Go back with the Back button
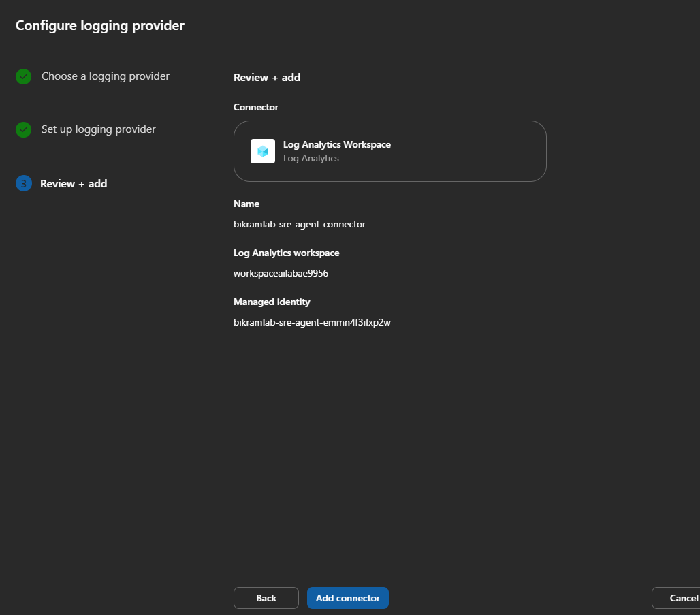The height and width of the screenshot is (615, 700). coord(266,597)
